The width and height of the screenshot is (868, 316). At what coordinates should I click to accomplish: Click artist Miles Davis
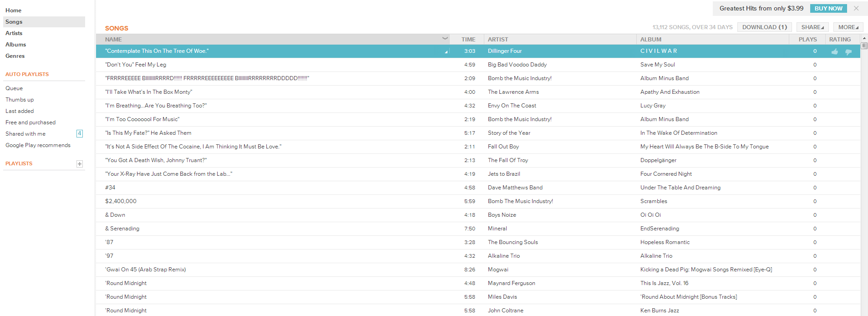503,297
